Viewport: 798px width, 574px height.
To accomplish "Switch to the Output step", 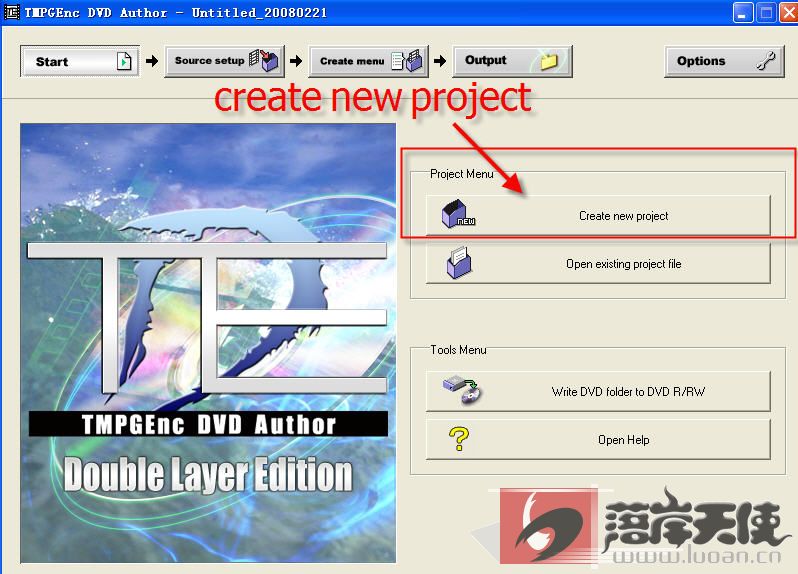I will [512, 61].
